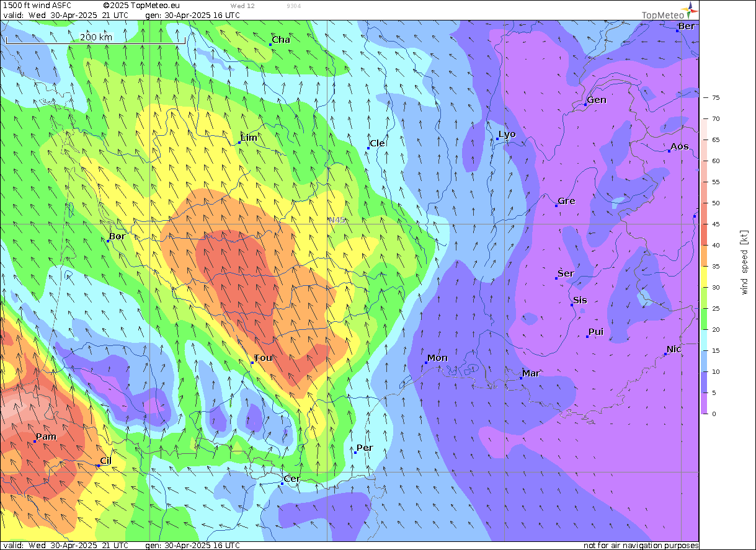Click the 5 value on wind legend
The height and width of the screenshot is (550, 756).
tap(714, 393)
